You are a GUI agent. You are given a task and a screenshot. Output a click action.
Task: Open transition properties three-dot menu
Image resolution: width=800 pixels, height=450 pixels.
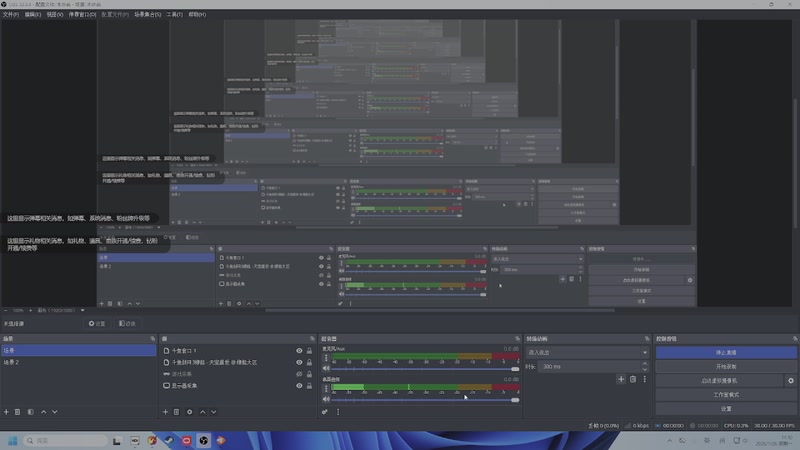644,379
